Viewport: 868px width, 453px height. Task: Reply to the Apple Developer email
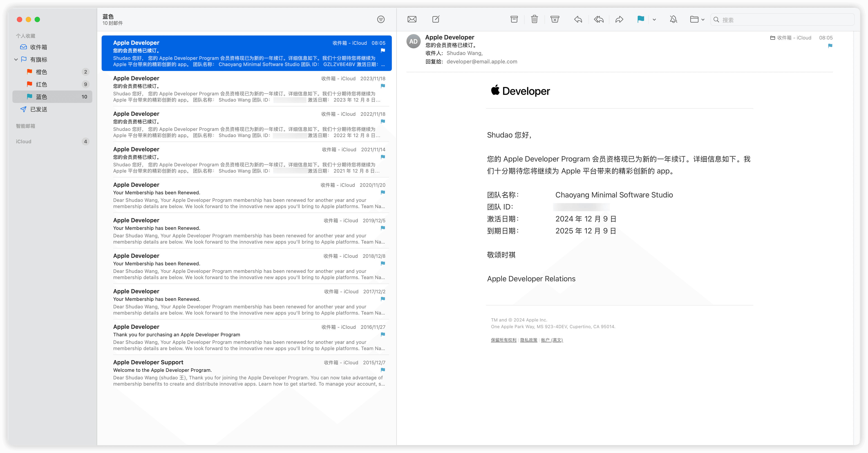578,19
